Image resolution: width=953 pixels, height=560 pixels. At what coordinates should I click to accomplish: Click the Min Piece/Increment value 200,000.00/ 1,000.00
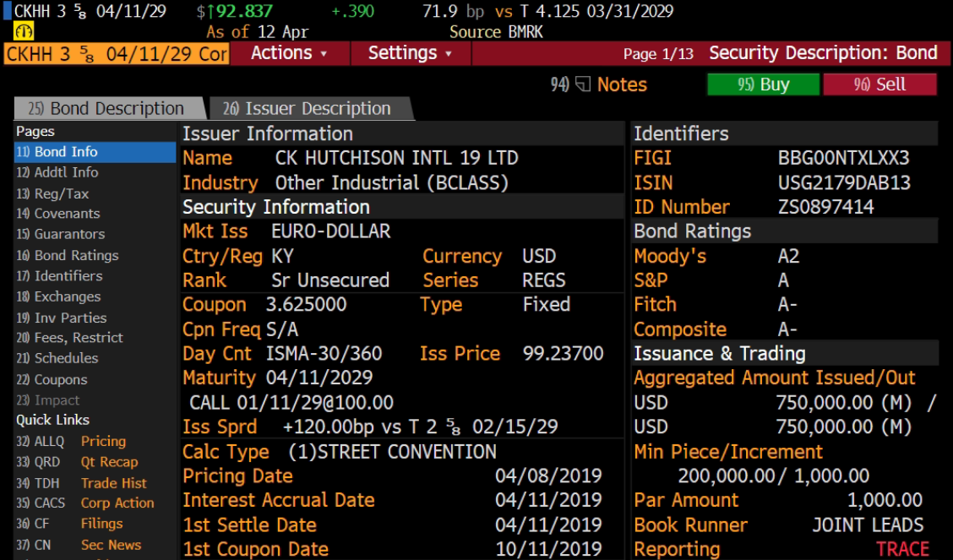(x=774, y=476)
